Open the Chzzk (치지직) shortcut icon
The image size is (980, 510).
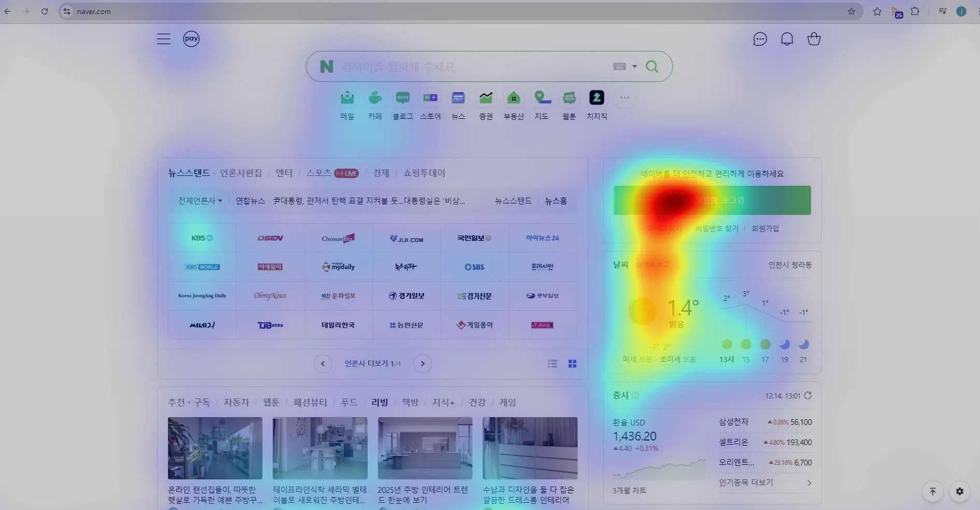tap(597, 99)
